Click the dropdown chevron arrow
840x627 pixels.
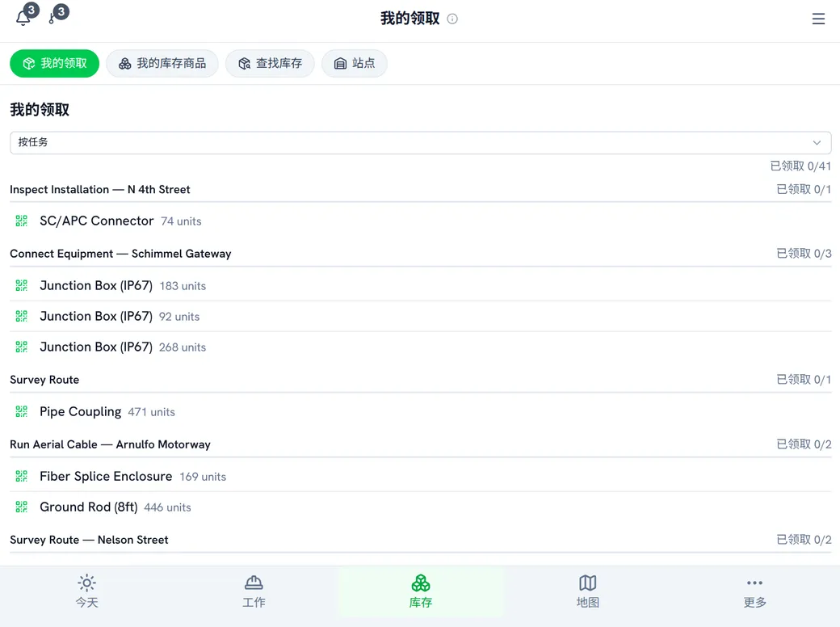817,142
